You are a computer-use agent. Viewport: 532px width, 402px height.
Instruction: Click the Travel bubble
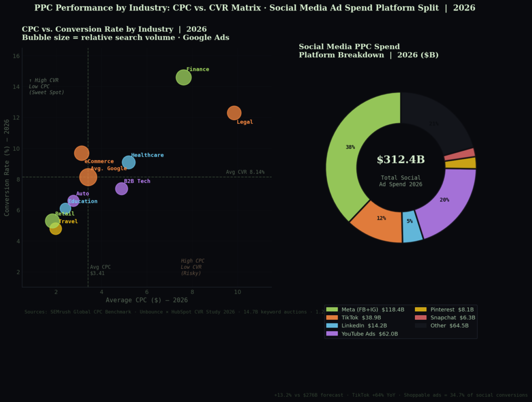[x=56, y=228]
